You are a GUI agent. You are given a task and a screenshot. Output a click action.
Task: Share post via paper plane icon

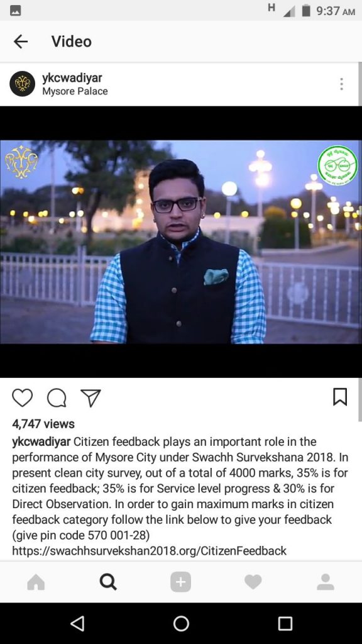90,397
